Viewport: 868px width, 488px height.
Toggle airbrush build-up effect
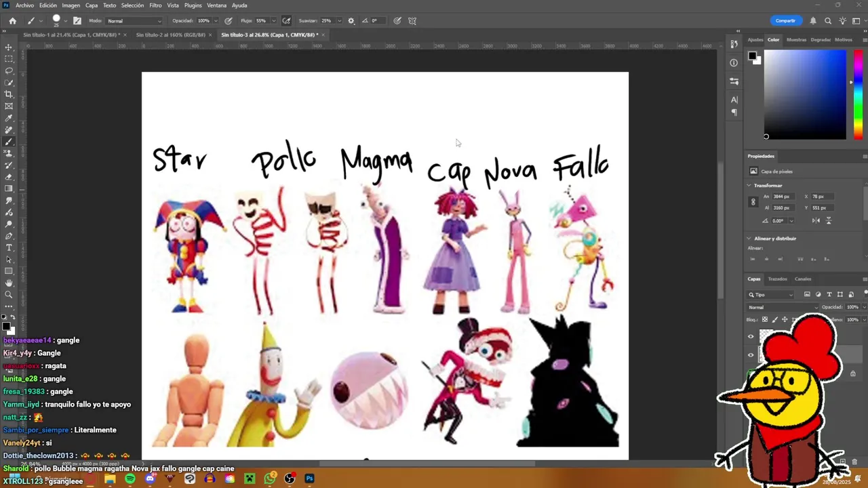287,20
